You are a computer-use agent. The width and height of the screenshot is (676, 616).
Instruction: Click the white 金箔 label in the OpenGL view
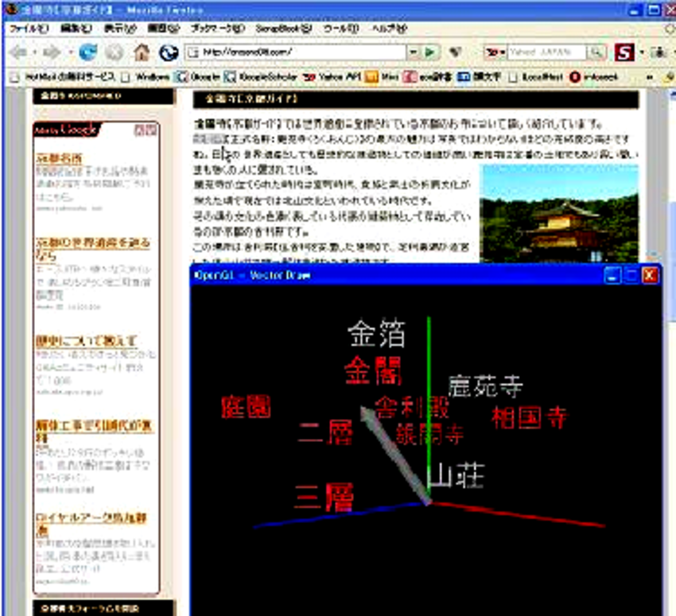[x=377, y=333]
